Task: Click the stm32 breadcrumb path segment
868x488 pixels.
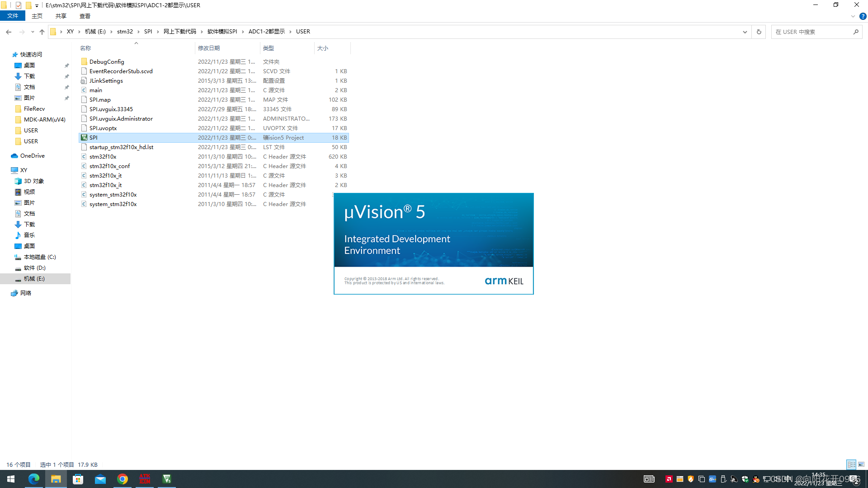Action: (125, 32)
